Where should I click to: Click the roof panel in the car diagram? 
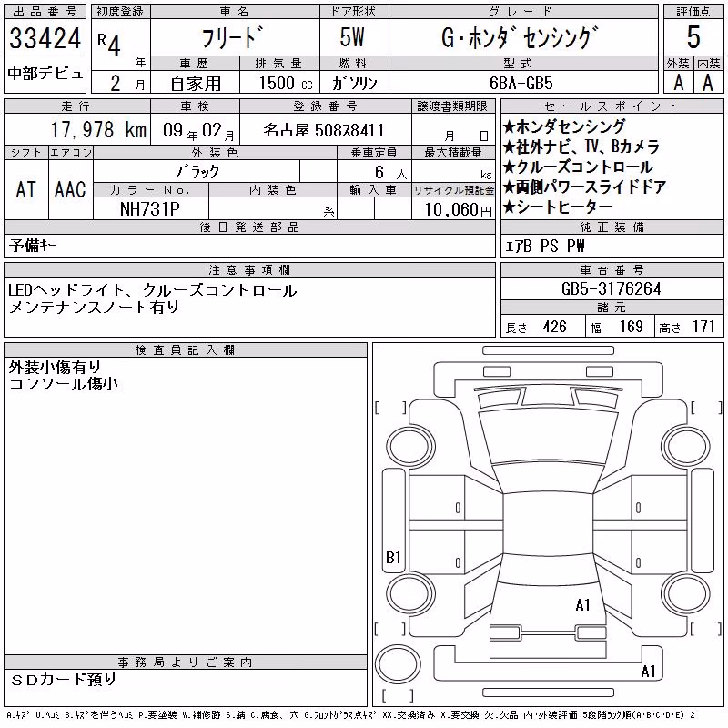(549, 524)
